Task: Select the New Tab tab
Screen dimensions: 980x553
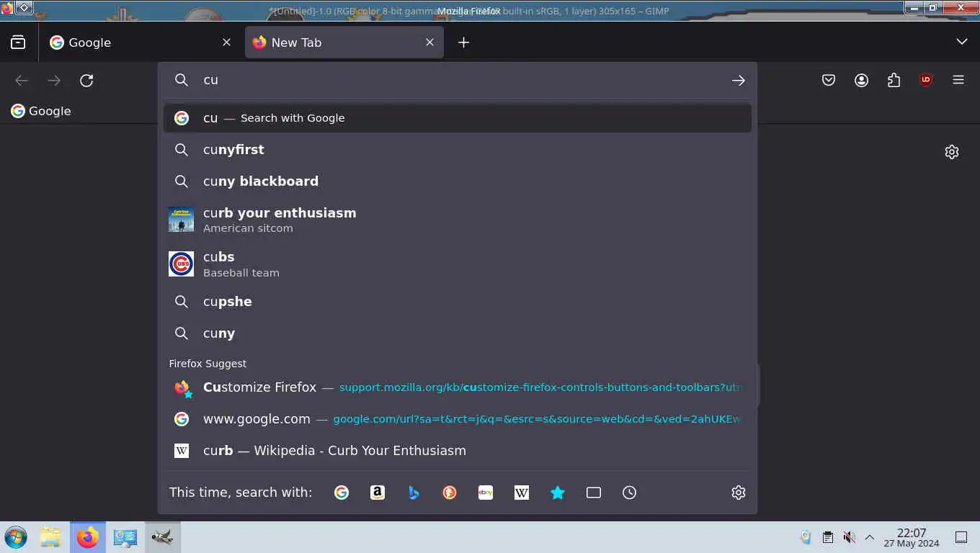Action: [344, 42]
